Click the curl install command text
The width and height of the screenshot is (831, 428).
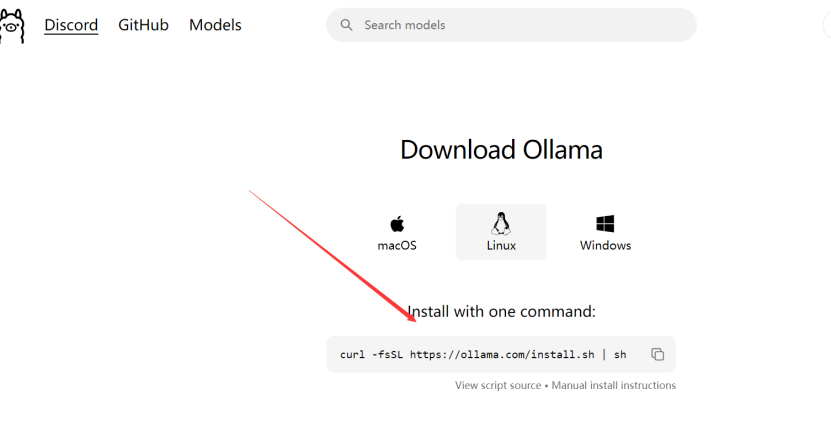pyautogui.click(x=483, y=354)
